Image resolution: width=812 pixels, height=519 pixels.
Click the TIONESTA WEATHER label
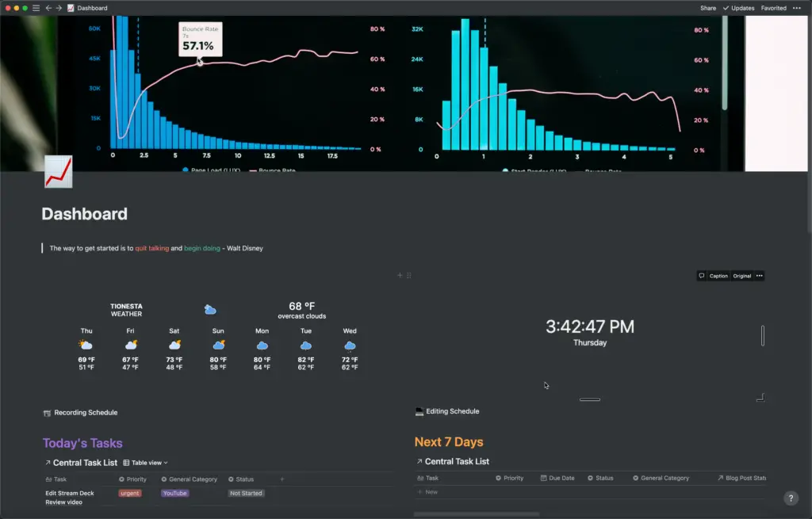point(126,310)
